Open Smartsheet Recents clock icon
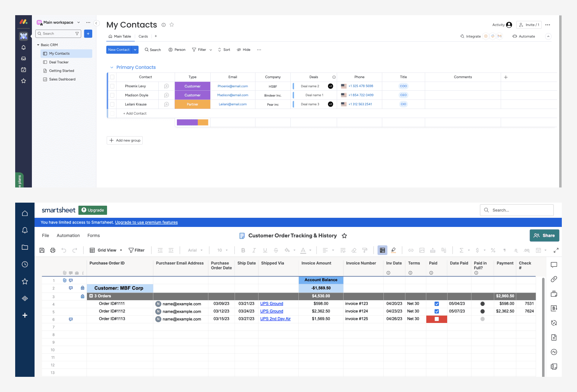Image resolution: width=577 pixels, height=392 pixels. point(25,264)
